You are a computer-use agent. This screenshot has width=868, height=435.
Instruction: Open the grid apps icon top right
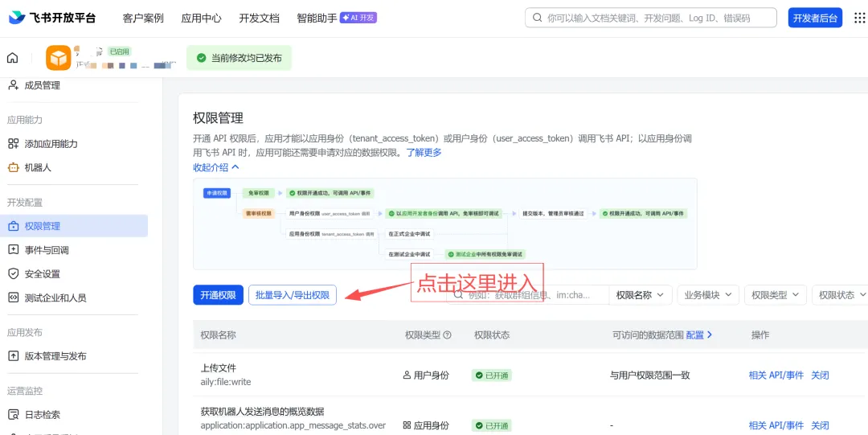coord(860,18)
